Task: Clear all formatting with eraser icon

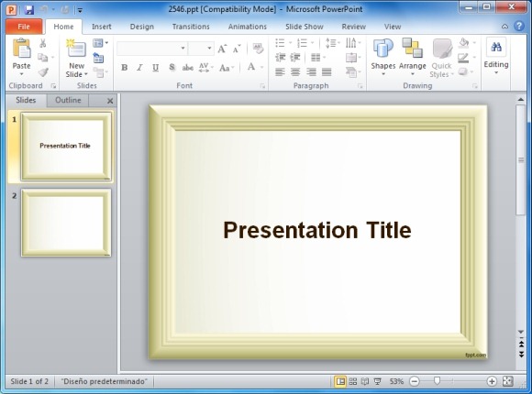Action: [x=258, y=49]
